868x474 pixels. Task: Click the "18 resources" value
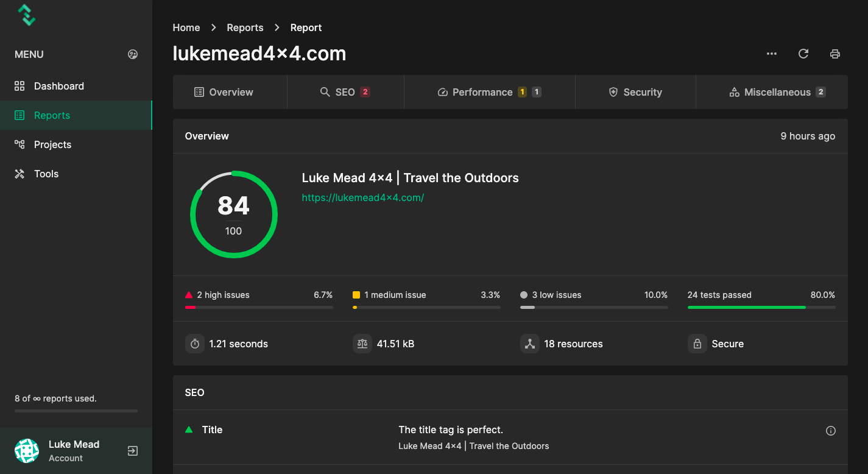[x=574, y=344]
